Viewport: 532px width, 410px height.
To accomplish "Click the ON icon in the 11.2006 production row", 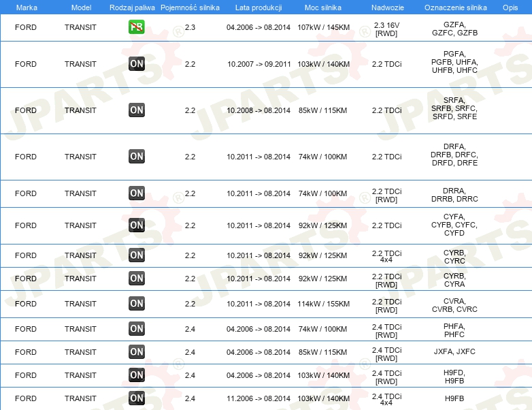I will pos(137,398).
